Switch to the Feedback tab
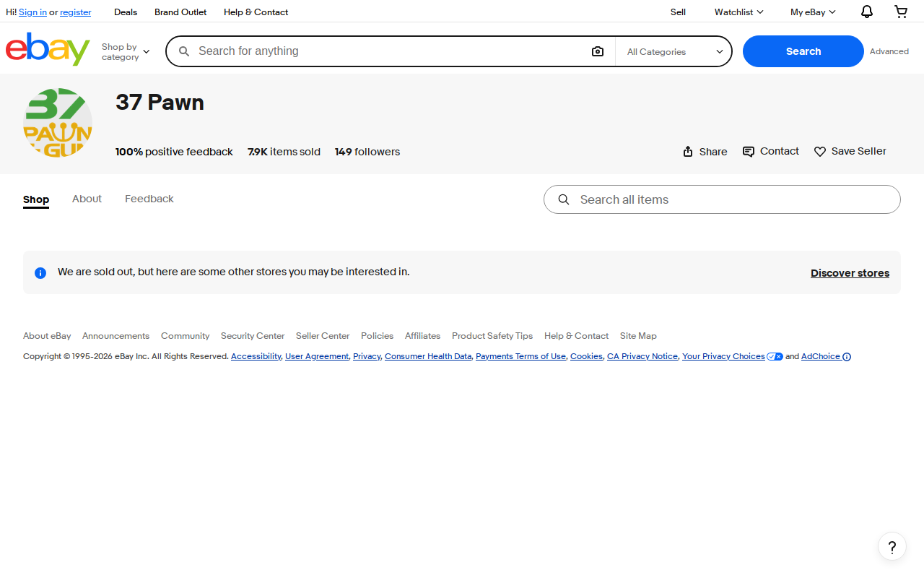 pos(149,199)
